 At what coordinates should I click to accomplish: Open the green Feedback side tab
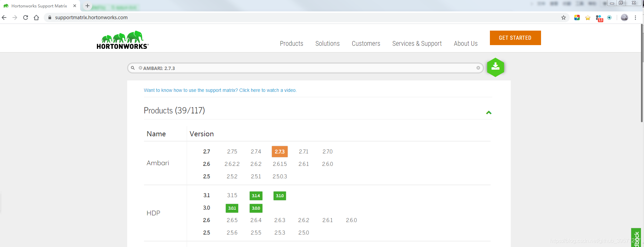[636, 238]
